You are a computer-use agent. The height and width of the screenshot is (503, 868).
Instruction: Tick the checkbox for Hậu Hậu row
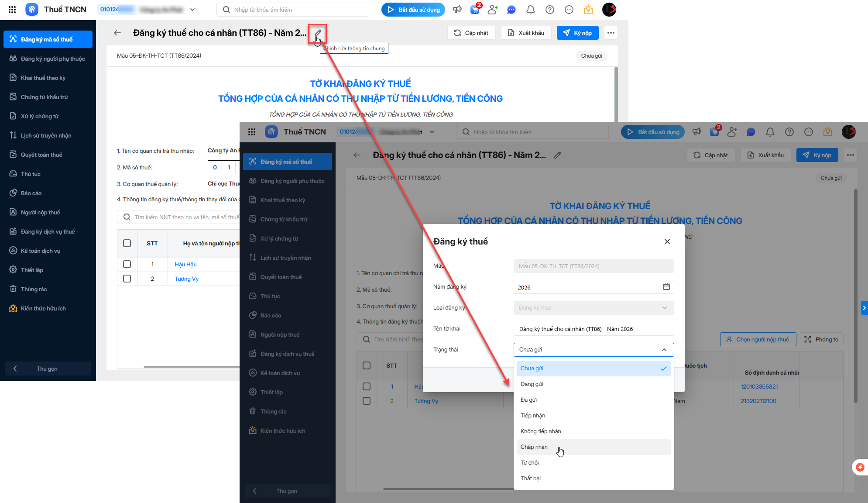pos(127,264)
